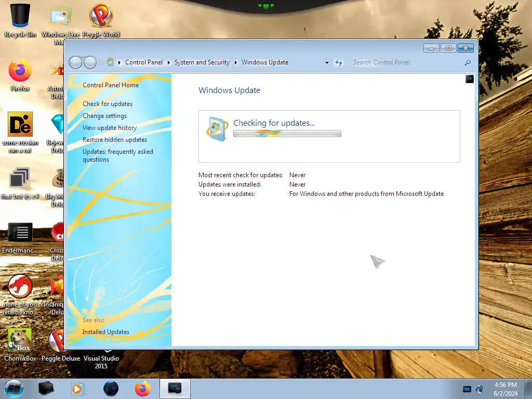
Task: Expand the arrow after Control Panel breadcrumb
Action: click(x=169, y=62)
